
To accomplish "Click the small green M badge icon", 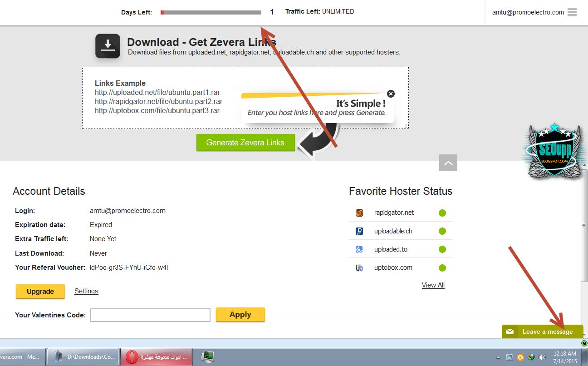I will point(584,343).
